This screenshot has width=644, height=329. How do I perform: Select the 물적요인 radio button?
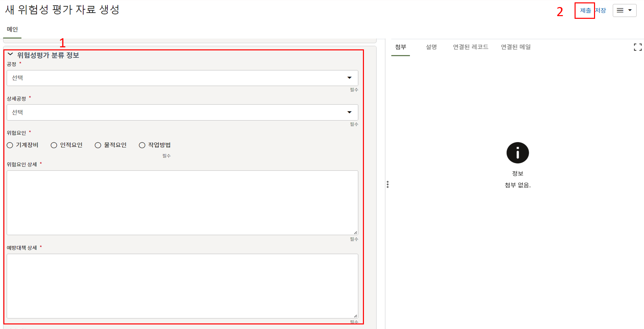point(98,145)
